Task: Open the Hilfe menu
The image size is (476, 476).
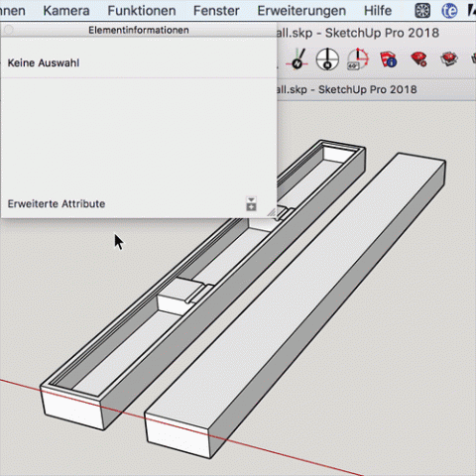Action: coord(378,11)
